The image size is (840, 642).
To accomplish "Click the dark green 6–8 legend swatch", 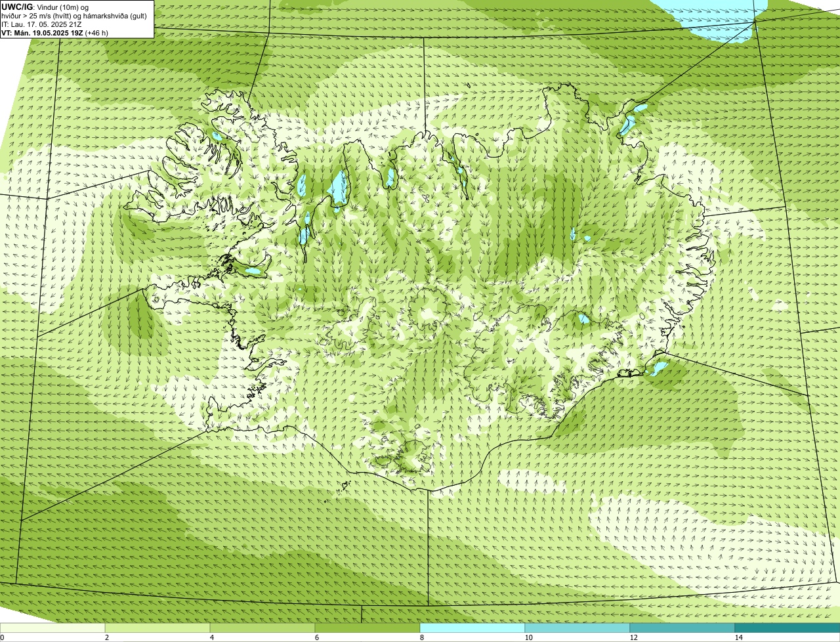I will [x=367, y=628].
